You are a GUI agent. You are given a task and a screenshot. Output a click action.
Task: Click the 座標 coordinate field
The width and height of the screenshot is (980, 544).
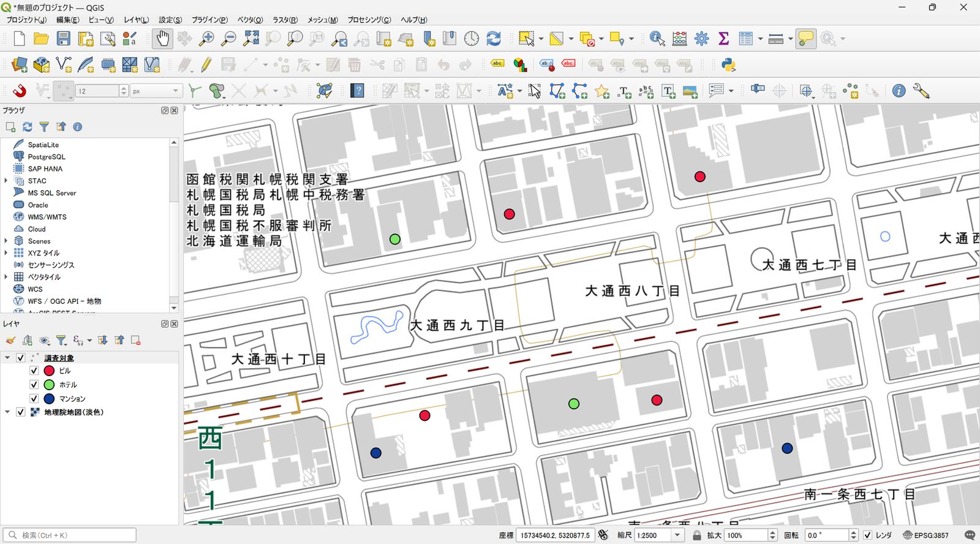coord(555,535)
